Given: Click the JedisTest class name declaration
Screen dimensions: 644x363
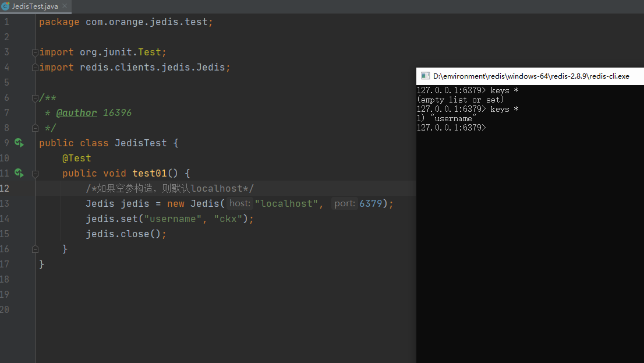Looking at the screenshot, I should 140,143.
